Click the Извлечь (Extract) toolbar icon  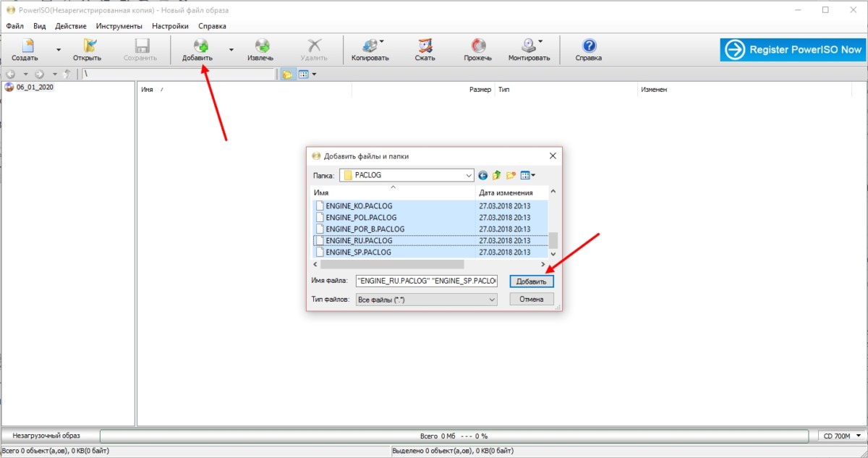pyautogui.click(x=260, y=46)
